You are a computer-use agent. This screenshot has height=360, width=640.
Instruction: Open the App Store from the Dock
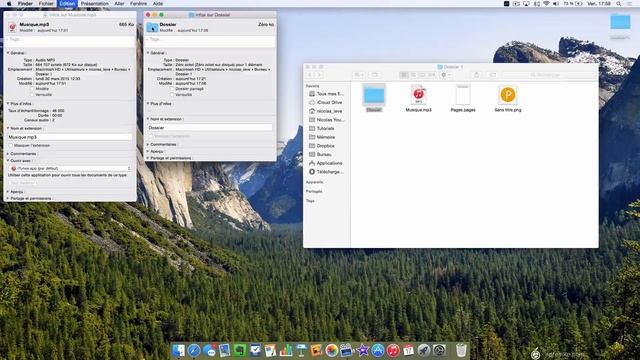coord(378,350)
